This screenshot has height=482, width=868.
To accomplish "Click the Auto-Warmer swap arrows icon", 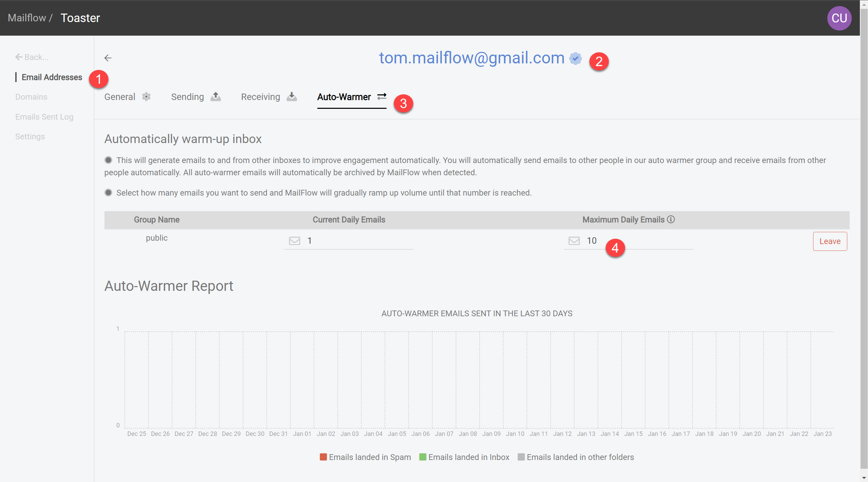I will coord(382,97).
